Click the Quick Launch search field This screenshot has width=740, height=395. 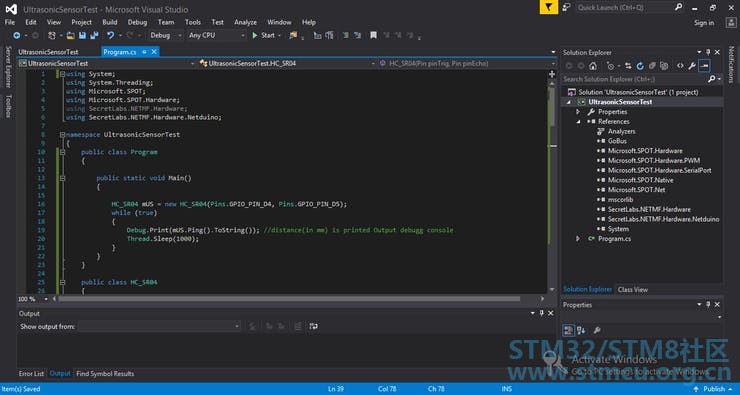(x=624, y=8)
